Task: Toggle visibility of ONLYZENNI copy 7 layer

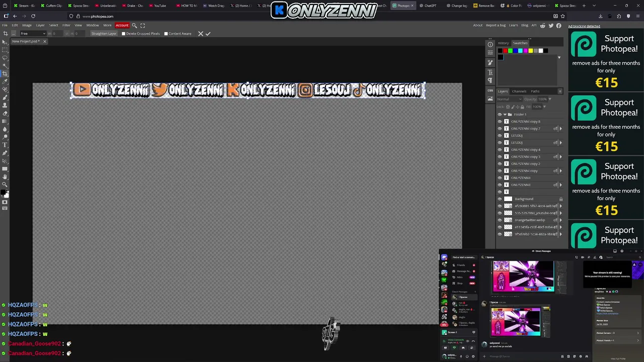Action: [x=500, y=129]
